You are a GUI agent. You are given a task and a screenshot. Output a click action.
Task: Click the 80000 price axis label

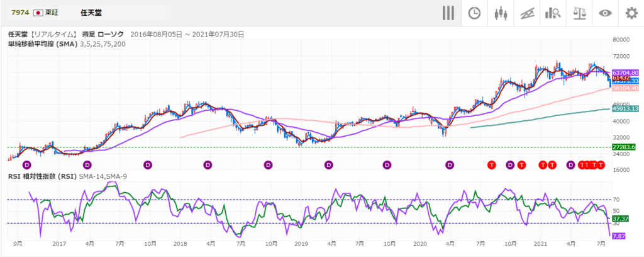pyautogui.click(x=621, y=40)
